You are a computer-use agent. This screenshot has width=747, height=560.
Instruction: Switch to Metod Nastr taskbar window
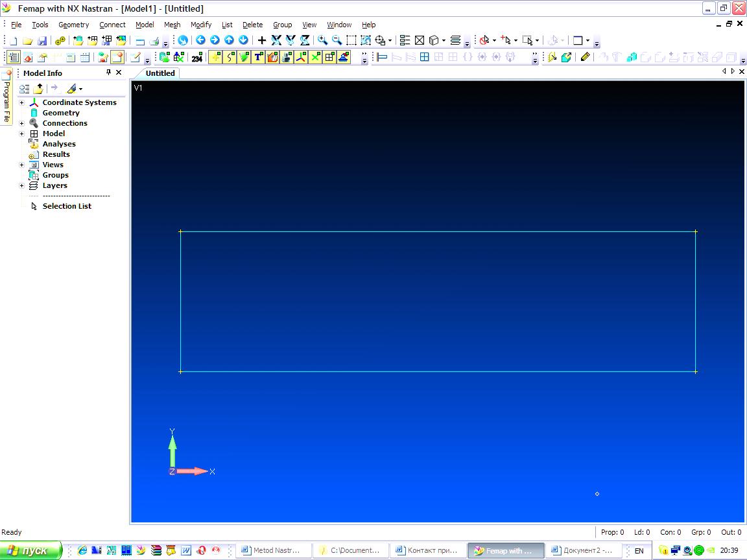(x=273, y=550)
